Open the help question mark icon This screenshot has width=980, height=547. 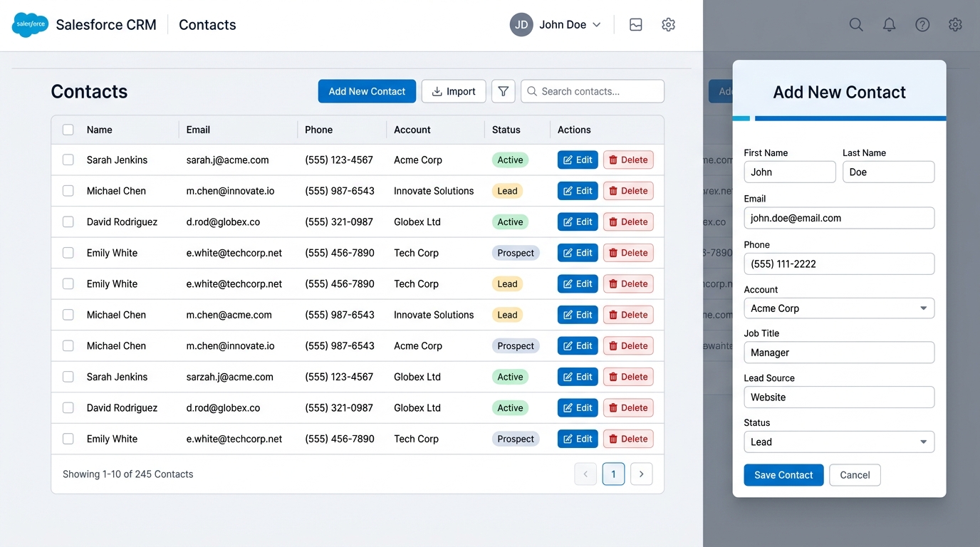pyautogui.click(x=922, y=24)
